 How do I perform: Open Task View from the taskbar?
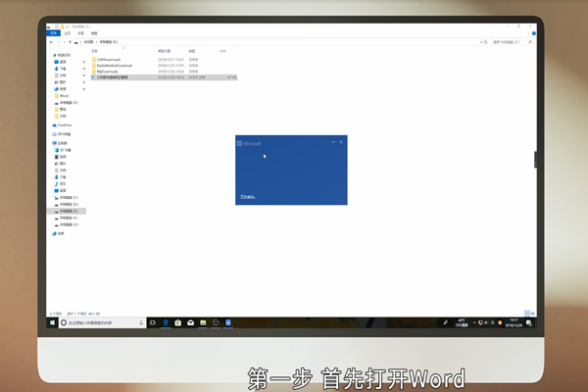(153, 322)
